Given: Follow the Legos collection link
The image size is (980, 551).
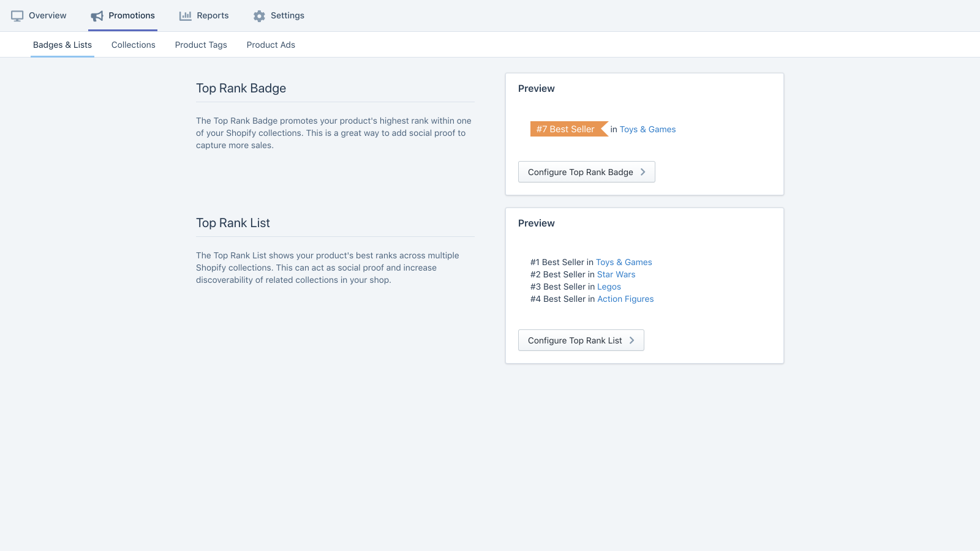Looking at the screenshot, I should point(609,287).
